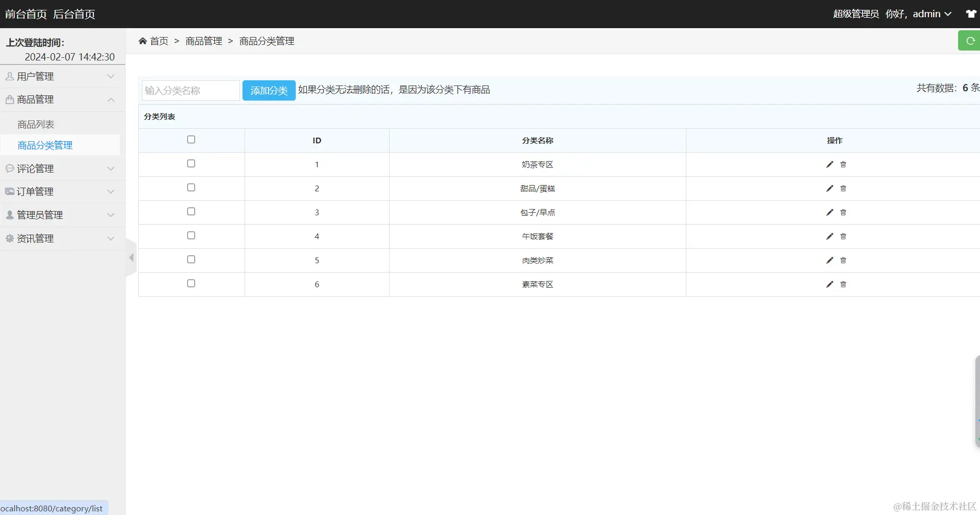Click 商品管理 in the breadcrumb

(204, 41)
